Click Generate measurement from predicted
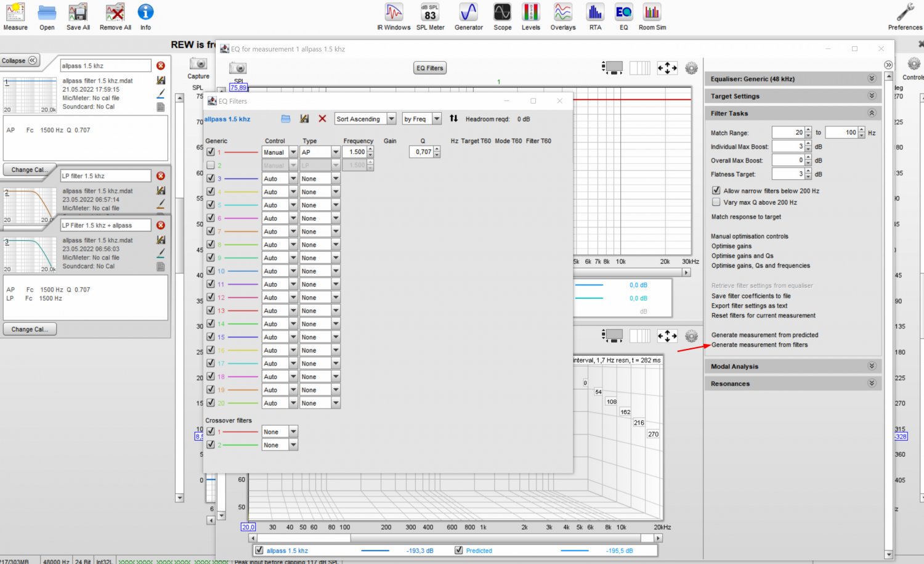This screenshot has height=564, width=924. point(764,335)
